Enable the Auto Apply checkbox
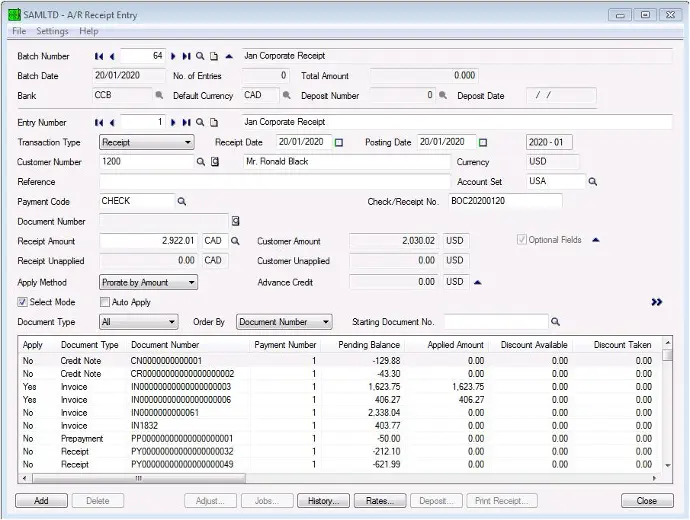This screenshot has width=690, height=520. [105, 302]
